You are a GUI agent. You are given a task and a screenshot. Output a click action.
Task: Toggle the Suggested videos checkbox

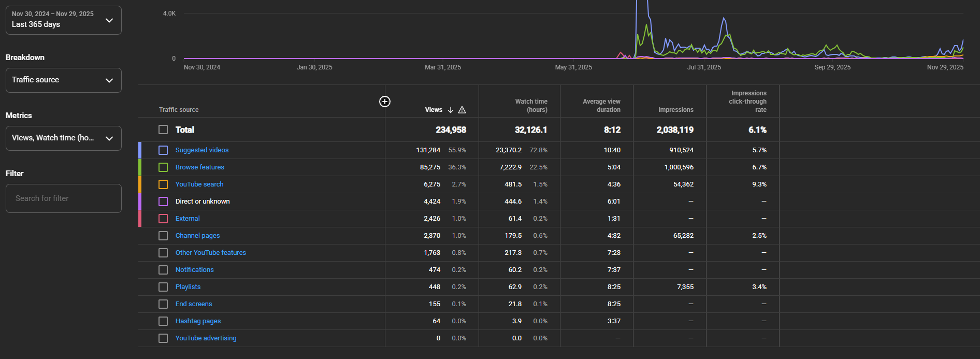(x=163, y=150)
